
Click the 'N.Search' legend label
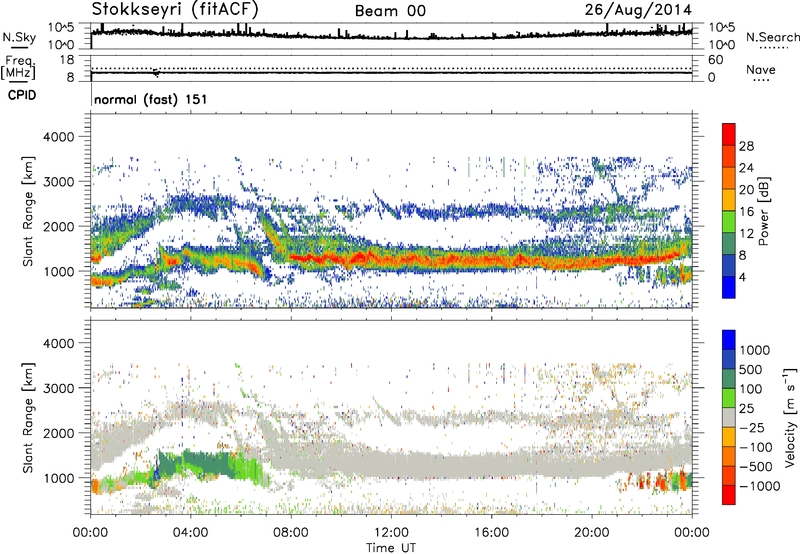click(772, 37)
